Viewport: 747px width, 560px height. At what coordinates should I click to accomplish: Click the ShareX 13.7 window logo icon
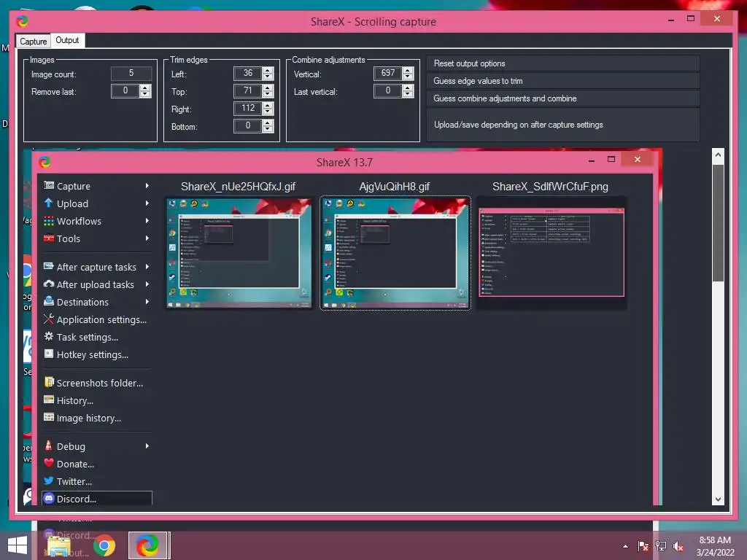[x=44, y=162]
